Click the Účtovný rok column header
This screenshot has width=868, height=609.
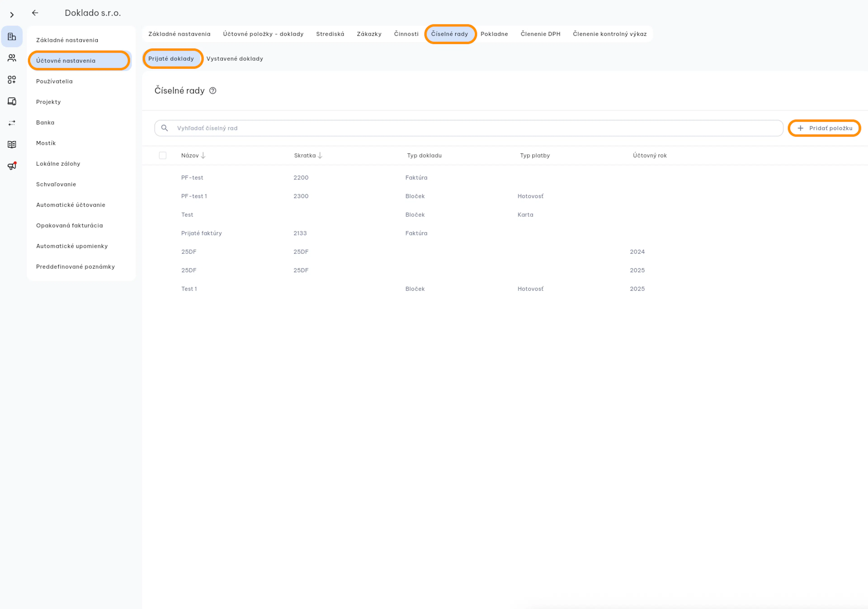pyautogui.click(x=649, y=155)
